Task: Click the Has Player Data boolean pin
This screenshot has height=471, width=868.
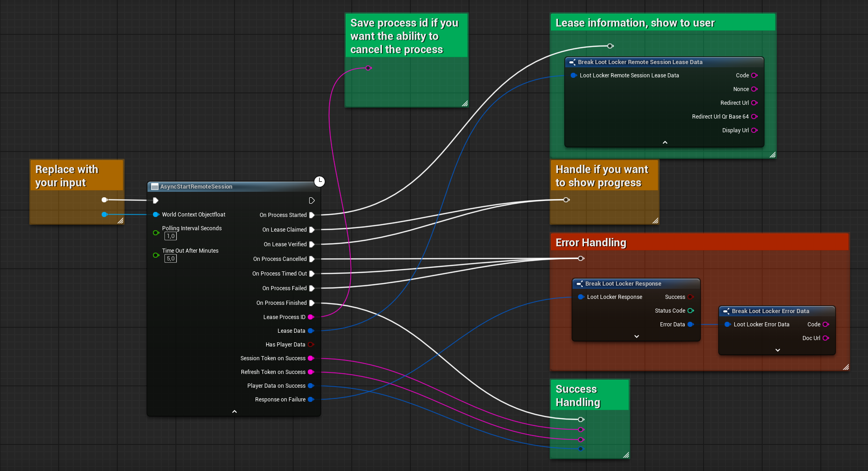Action: point(311,345)
